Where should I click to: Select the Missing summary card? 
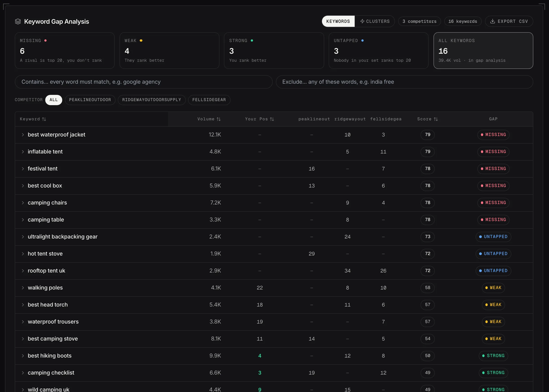pyautogui.click(x=64, y=50)
